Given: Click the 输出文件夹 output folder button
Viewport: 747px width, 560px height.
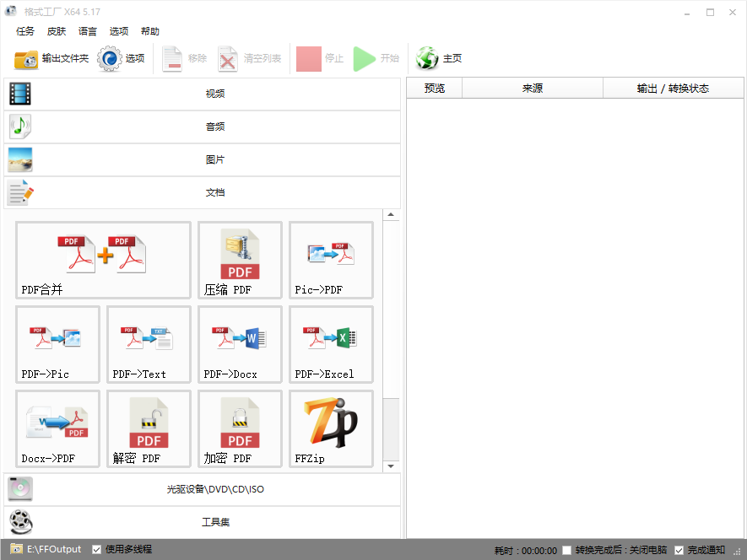Looking at the screenshot, I should click(x=51, y=59).
